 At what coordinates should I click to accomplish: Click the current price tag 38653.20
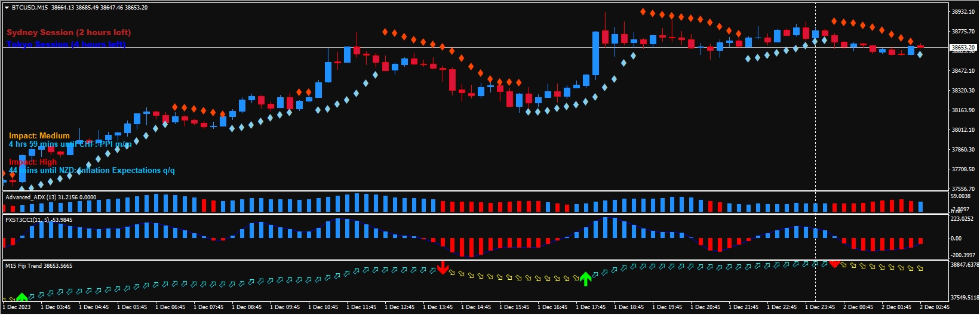point(963,47)
